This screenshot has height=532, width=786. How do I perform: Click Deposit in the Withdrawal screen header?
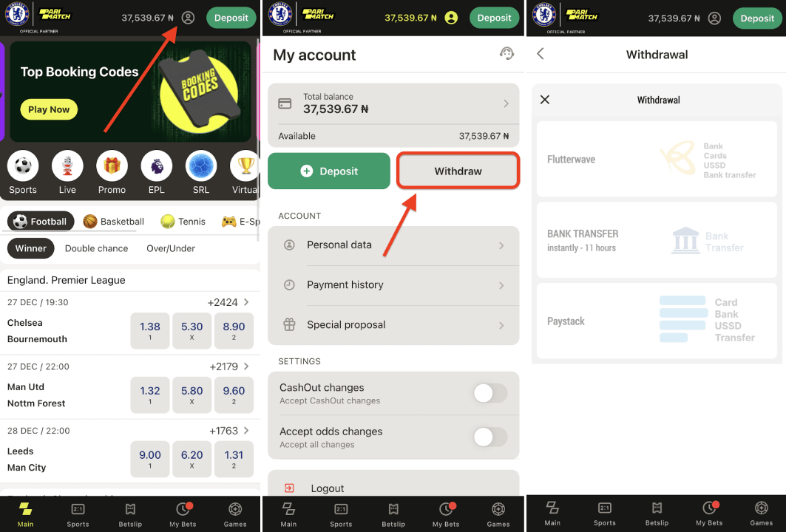tap(757, 18)
